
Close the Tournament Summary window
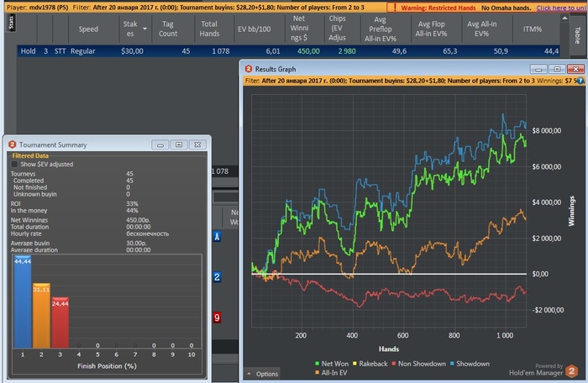coord(197,144)
